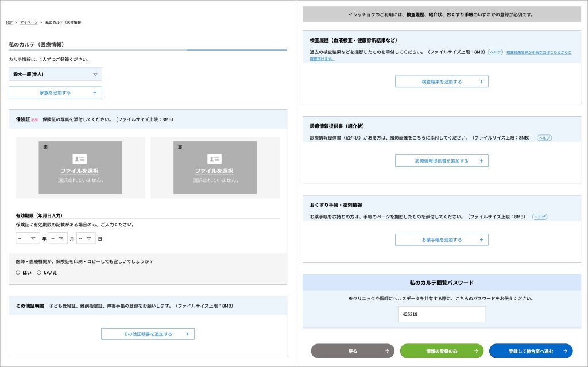
Task: Go to マイページ in breadcrumb
Action: point(29,22)
